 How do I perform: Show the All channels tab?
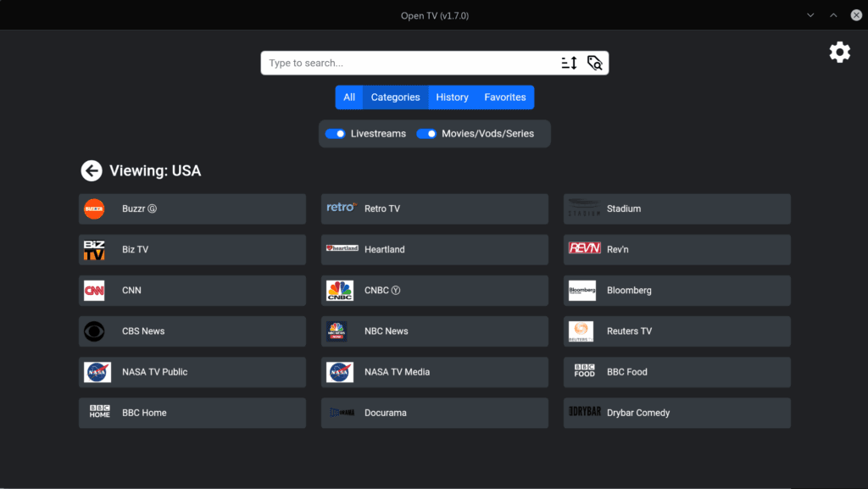tap(349, 97)
